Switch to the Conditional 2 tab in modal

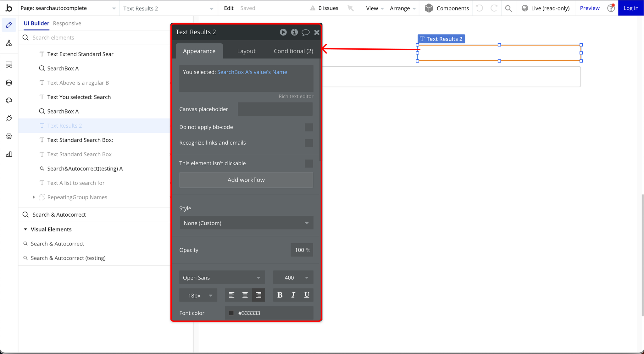(x=293, y=51)
